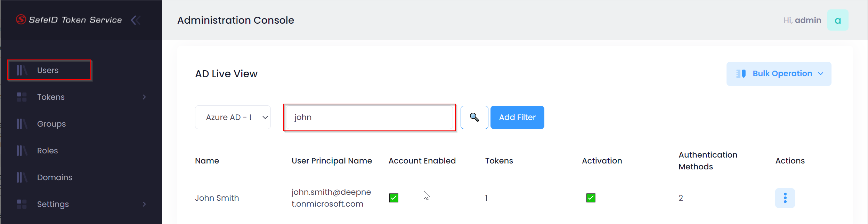Click the Groups sidebar icon
This screenshot has width=868, height=224.
click(x=22, y=124)
